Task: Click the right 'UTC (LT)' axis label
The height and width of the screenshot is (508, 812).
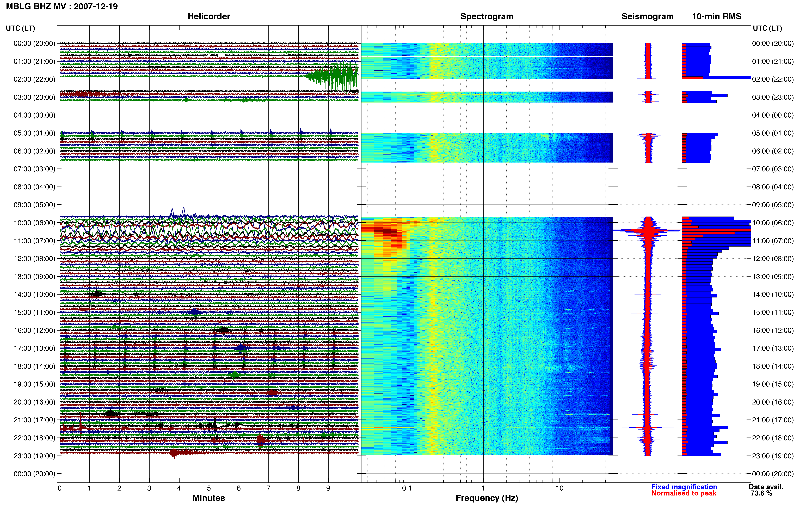Action: 767,28
